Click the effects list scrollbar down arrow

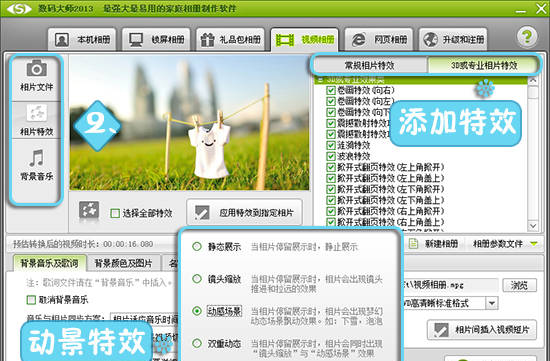click(x=533, y=226)
